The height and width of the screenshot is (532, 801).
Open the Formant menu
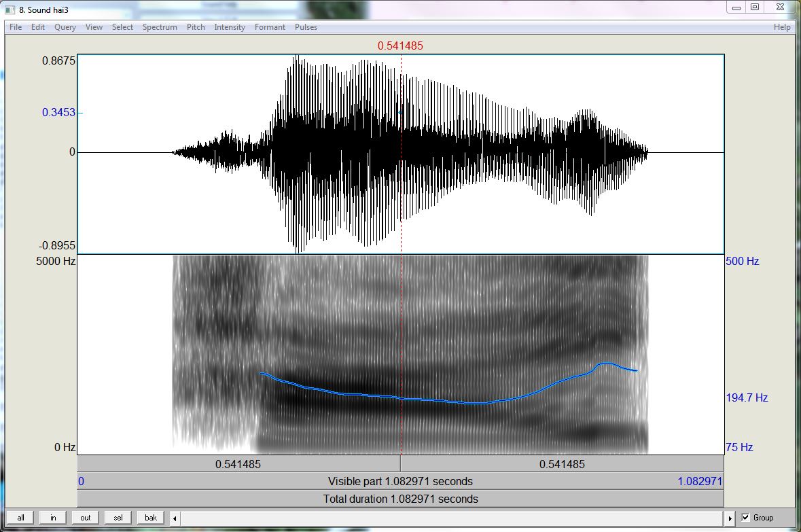pyautogui.click(x=270, y=27)
